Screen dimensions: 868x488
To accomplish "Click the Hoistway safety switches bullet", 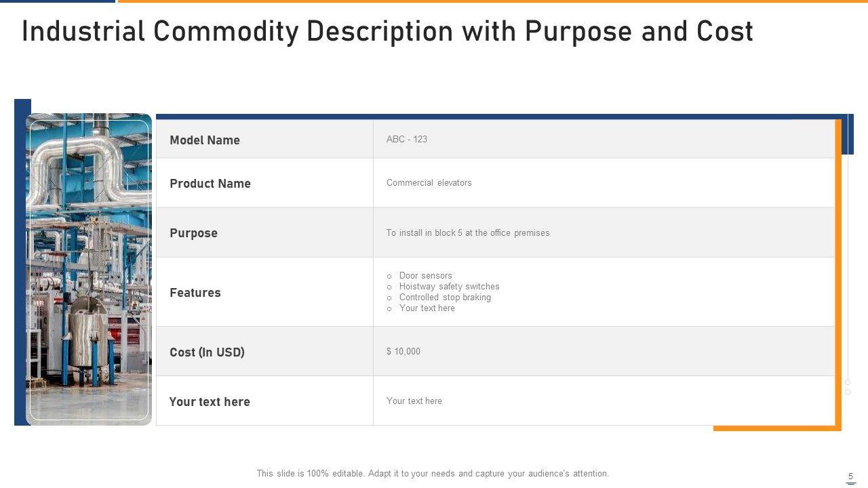I will (450, 287).
